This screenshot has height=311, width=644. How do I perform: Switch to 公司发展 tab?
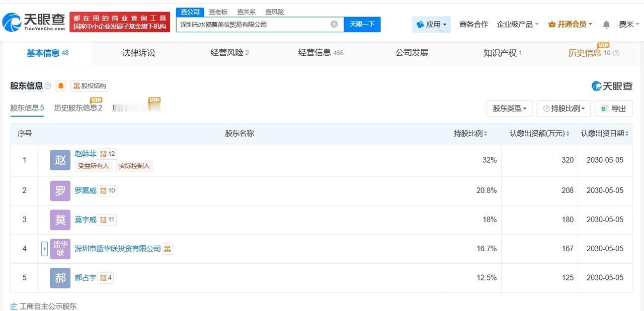412,53
